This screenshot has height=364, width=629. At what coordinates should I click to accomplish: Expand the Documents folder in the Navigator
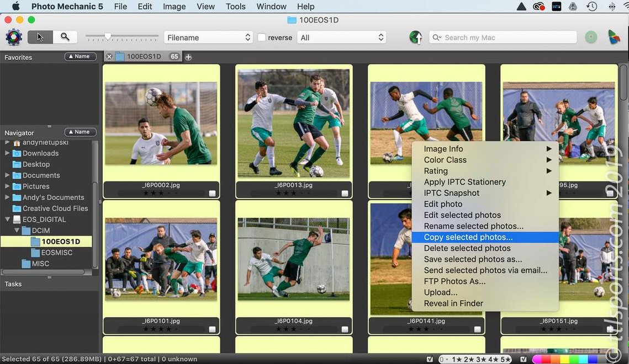point(7,175)
